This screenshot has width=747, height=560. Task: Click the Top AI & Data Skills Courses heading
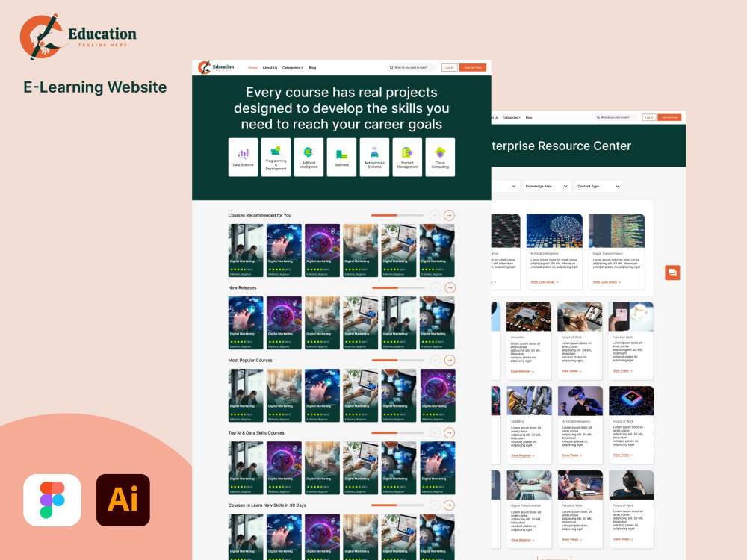[256, 433]
